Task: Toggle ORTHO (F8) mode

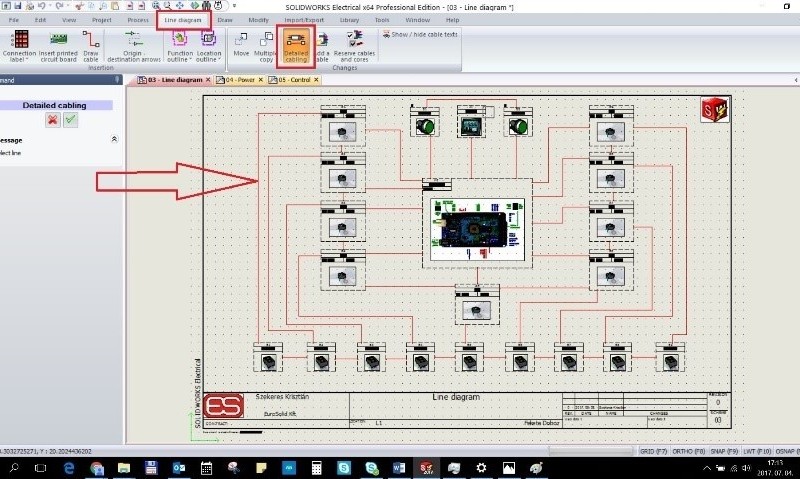Action: (688, 451)
